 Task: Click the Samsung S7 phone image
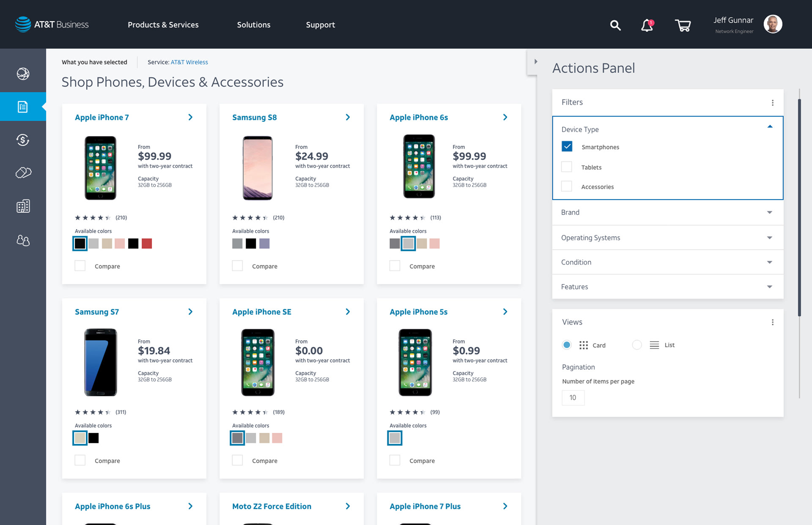pos(100,362)
